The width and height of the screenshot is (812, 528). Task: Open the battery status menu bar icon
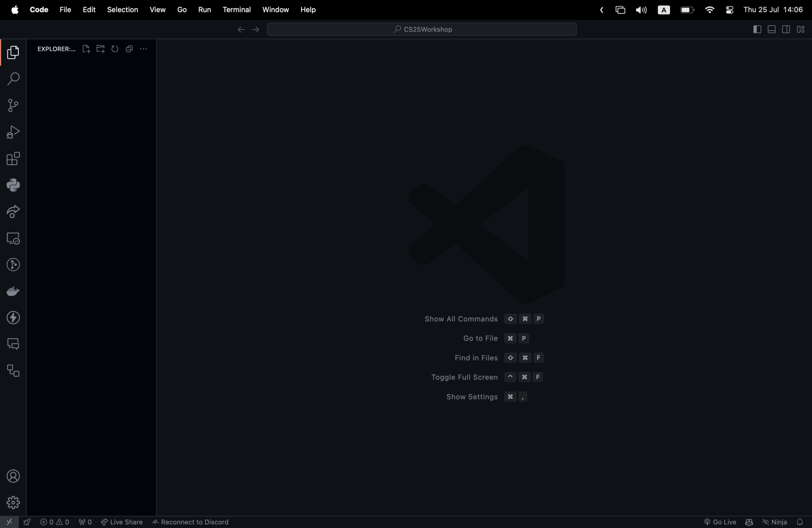coord(687,10)
